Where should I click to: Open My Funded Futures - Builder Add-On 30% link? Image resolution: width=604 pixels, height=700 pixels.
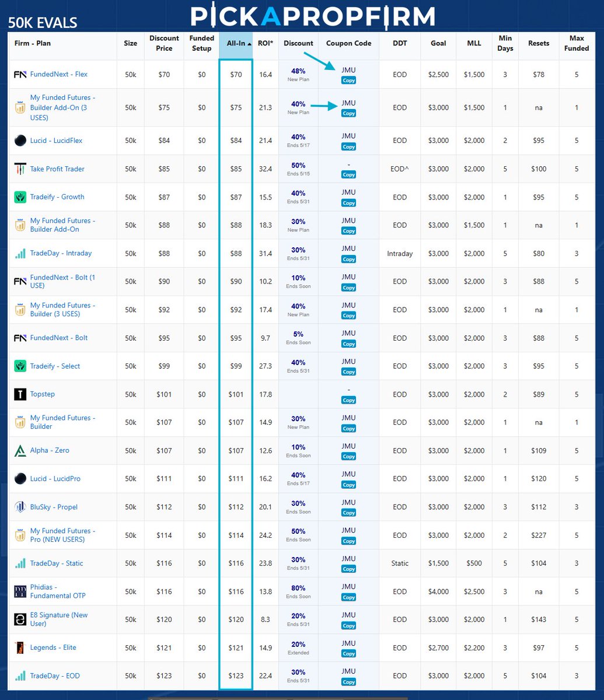click(62, 225)
